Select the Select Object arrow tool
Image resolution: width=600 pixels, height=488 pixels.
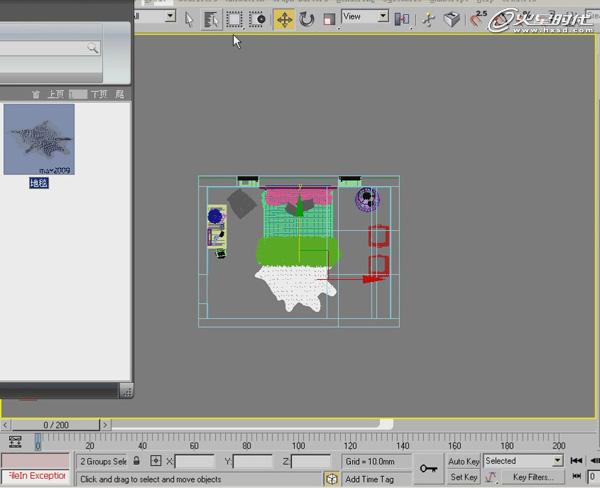[189, 18]
